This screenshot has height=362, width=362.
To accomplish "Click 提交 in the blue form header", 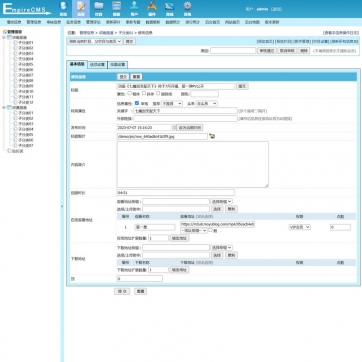I will click(x=123, y=77).
